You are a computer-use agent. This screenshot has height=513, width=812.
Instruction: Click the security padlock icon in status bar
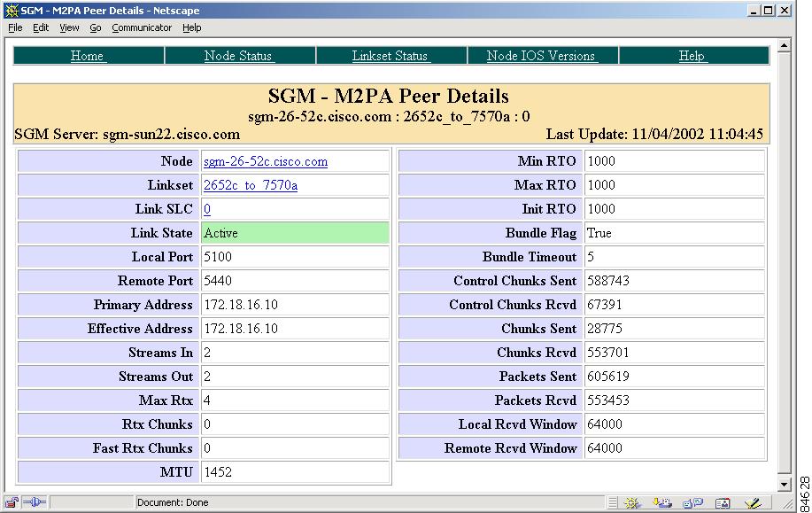12,502
